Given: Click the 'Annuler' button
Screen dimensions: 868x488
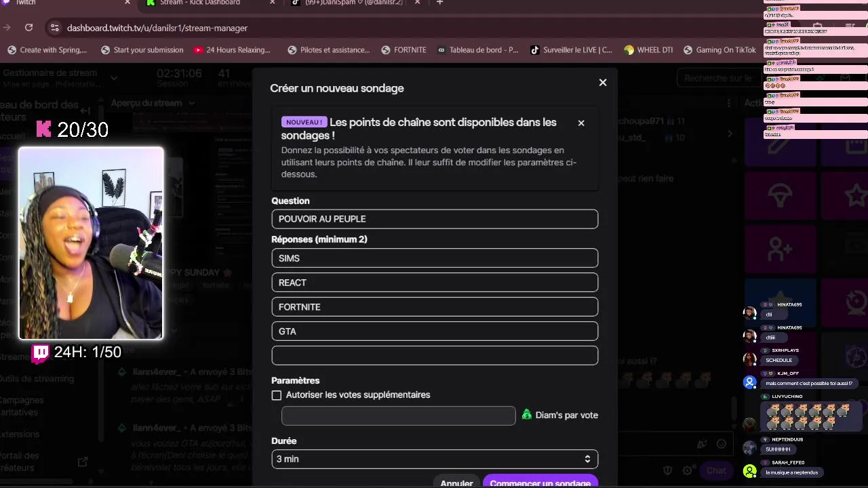Looking at the screenshot, I should 456,483.
